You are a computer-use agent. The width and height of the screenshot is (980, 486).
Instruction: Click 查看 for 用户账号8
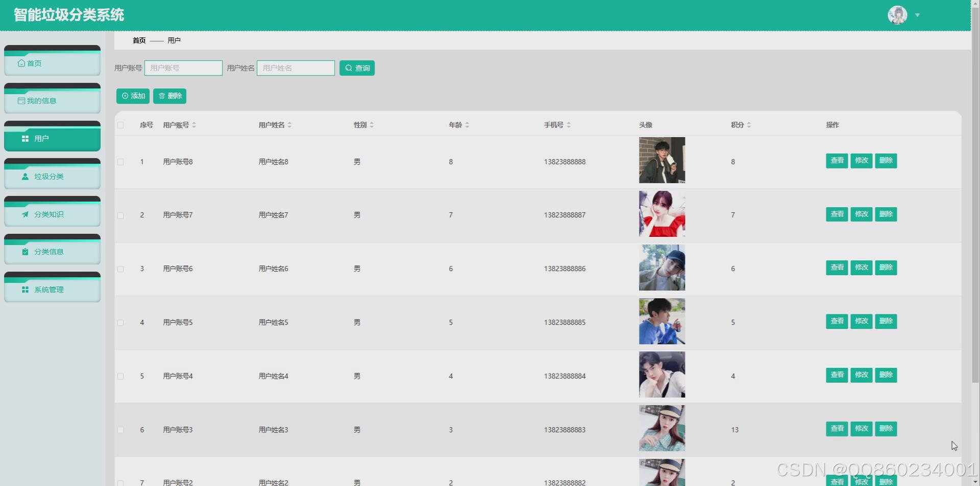[837, 161]
